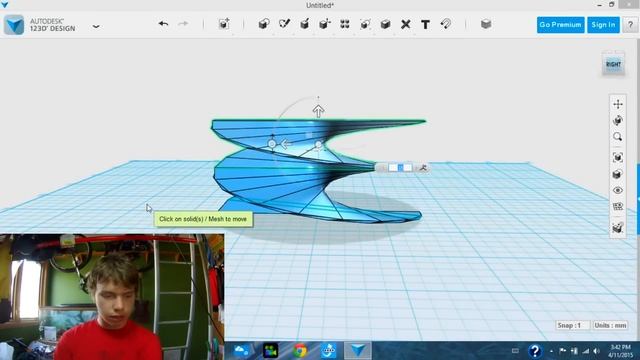Click the Go Premium button
This screenshot has width=640, height=360.
pos(560,25)
